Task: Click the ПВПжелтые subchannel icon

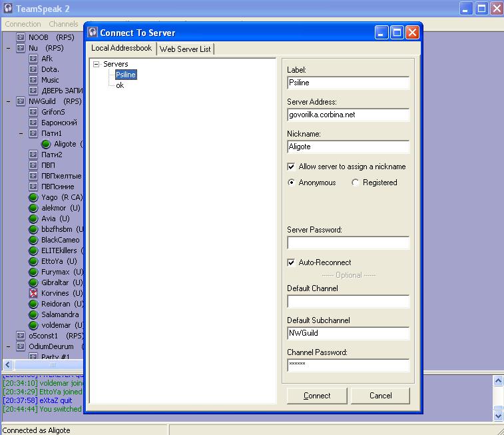Action: 33,176
